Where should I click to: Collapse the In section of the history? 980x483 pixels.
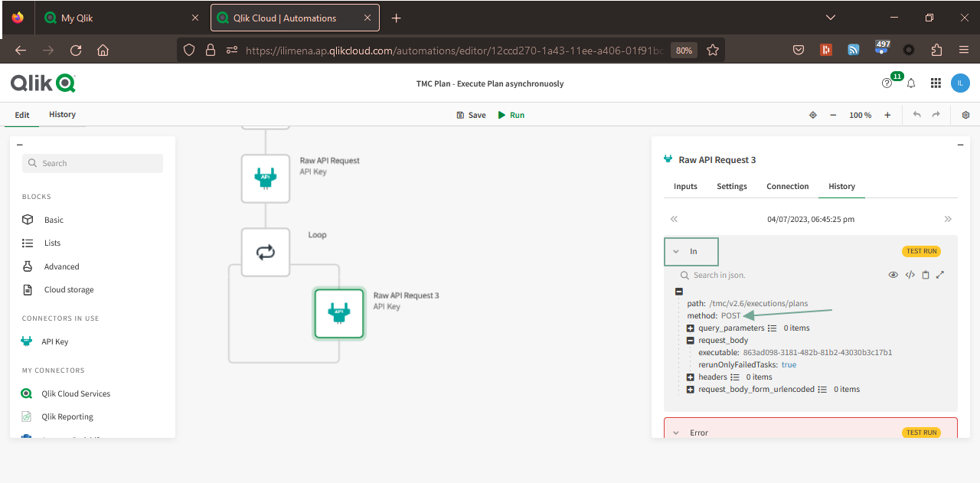tap(675, 251)
